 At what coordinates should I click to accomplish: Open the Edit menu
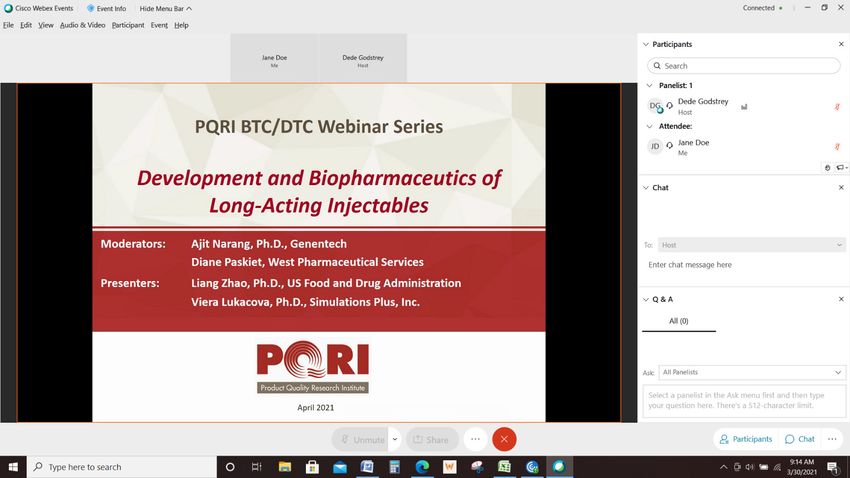25,25
